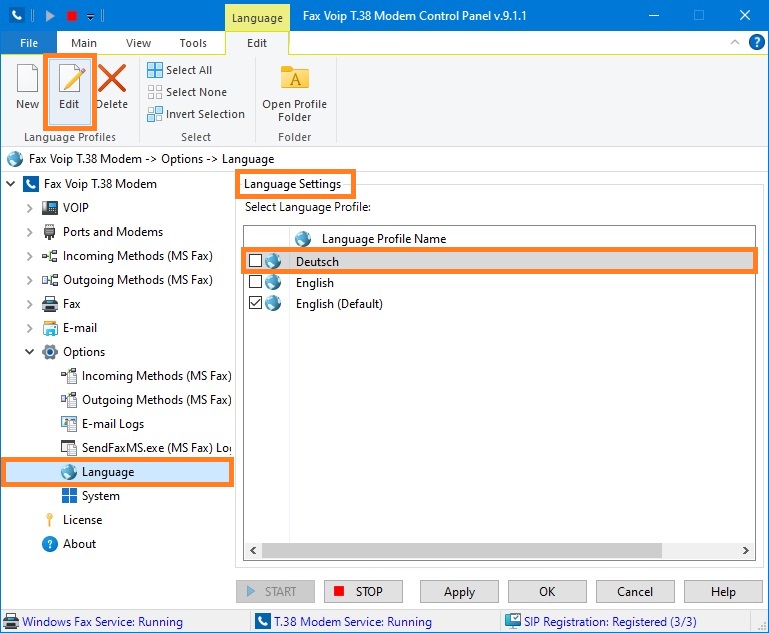
Task: Open the blue Help question icon
Action: (x=757, y=42)
